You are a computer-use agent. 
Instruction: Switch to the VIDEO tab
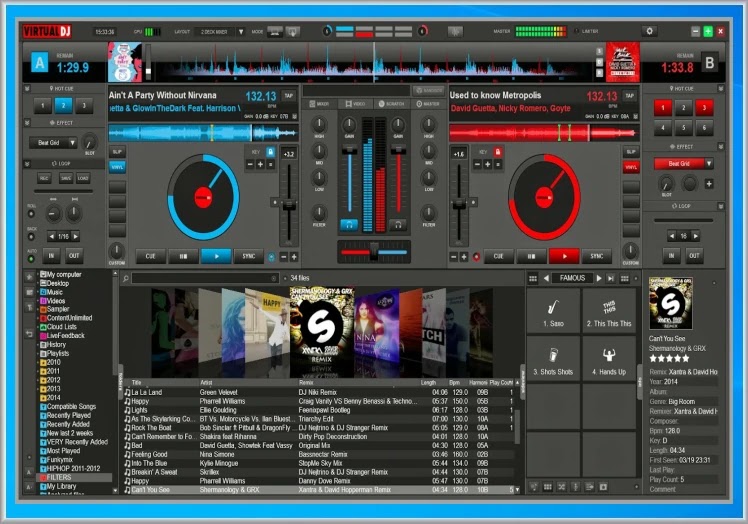355,104
